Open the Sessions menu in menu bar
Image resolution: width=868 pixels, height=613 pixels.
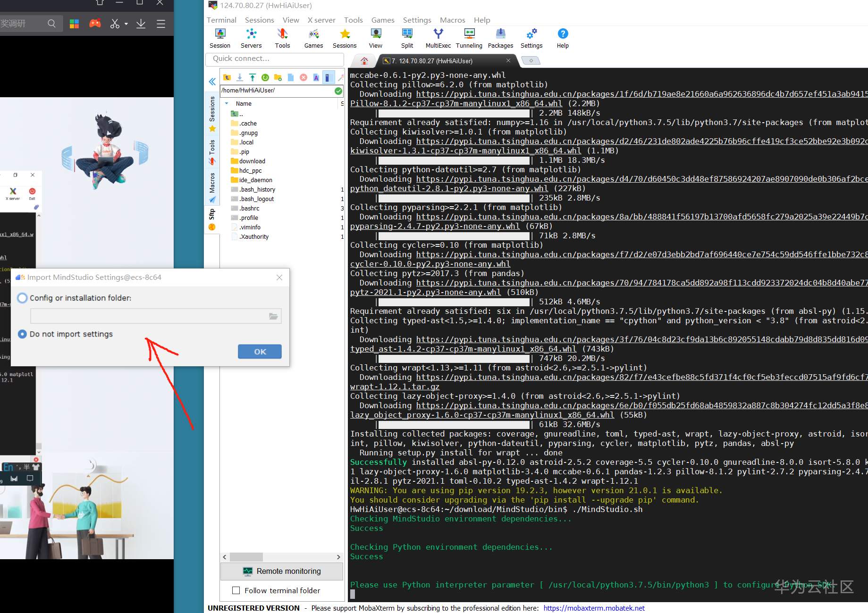(260, 20)
